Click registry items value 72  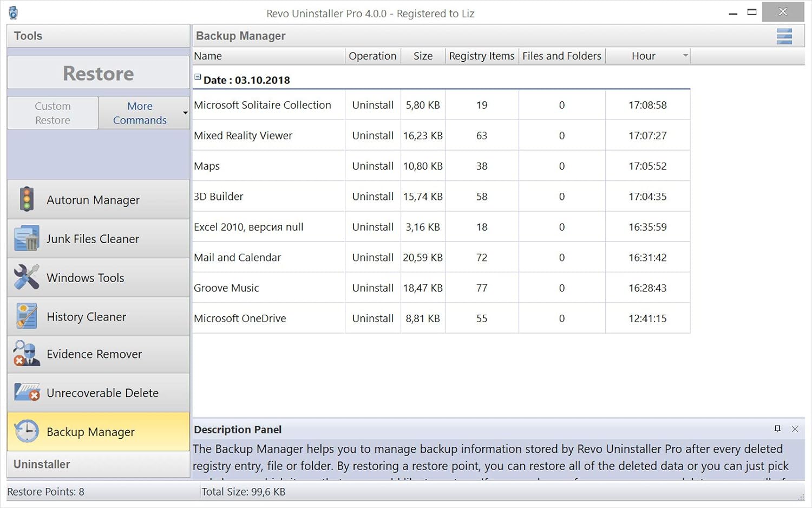coord(482,257)
